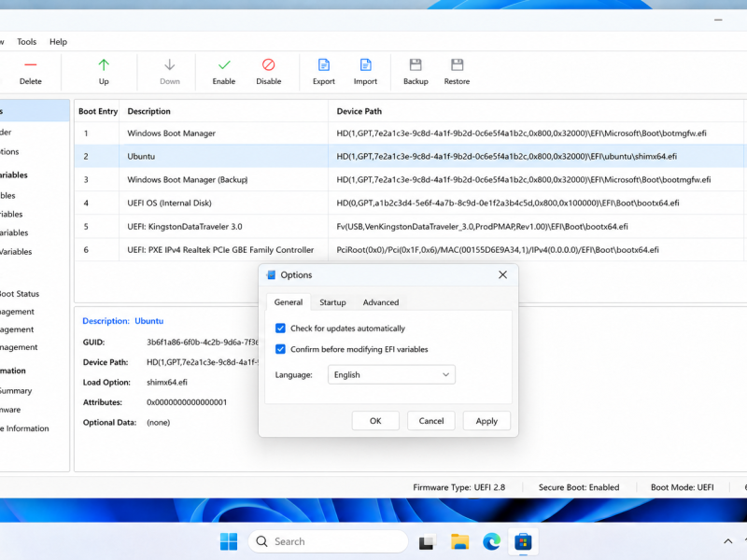This screenshot has width=747, height=560.
Task: Click the Apply button in Options
Action: point(486,421)
